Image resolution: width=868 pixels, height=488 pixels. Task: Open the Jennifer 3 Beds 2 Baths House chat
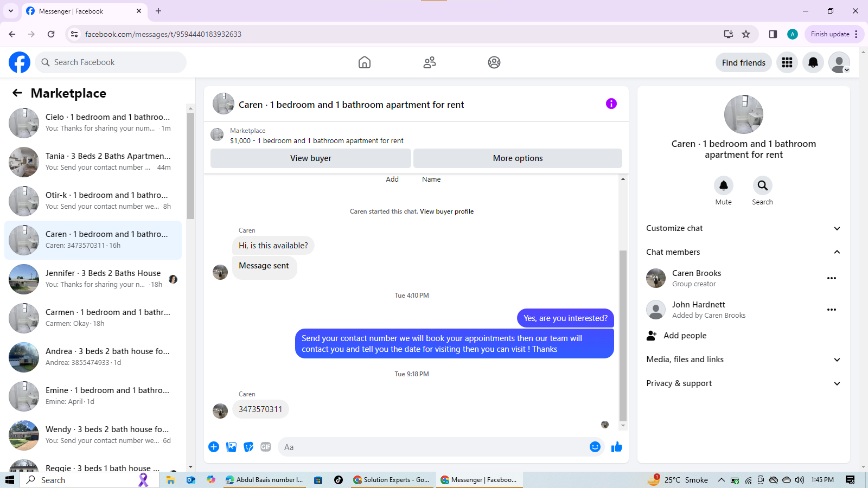[x=93, y=279]
